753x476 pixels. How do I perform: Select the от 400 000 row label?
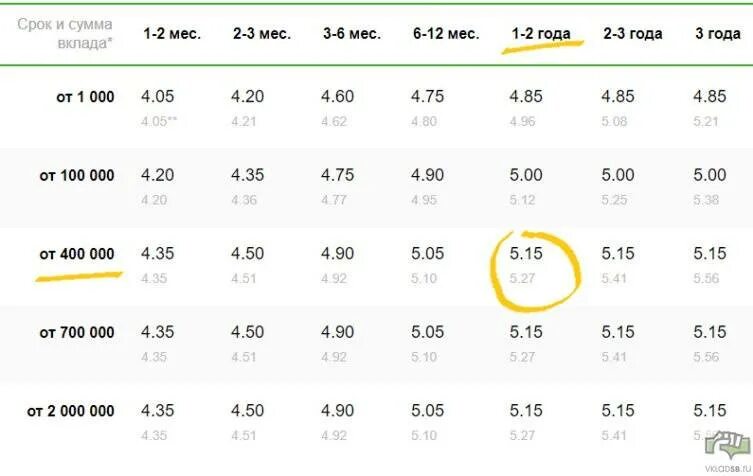77,254
